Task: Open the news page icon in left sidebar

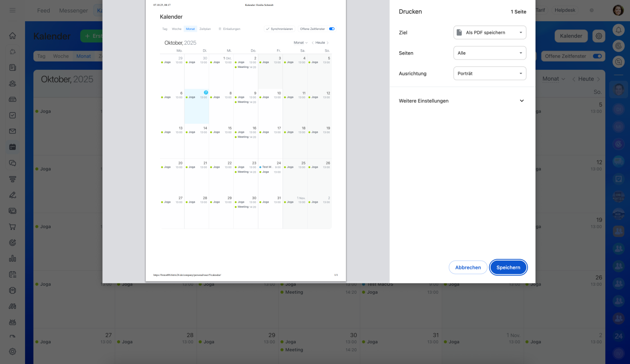Action: coord(13,67)
